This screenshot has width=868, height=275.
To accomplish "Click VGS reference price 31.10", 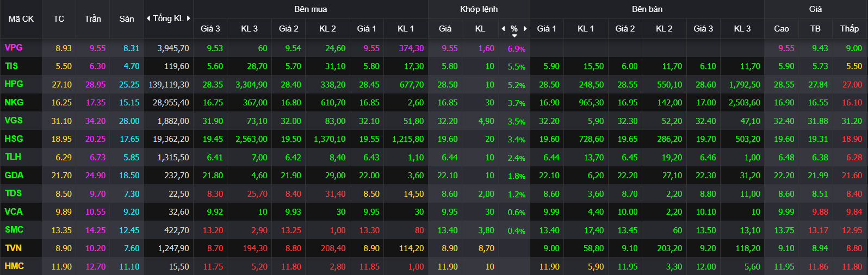I will pos(61,121).
